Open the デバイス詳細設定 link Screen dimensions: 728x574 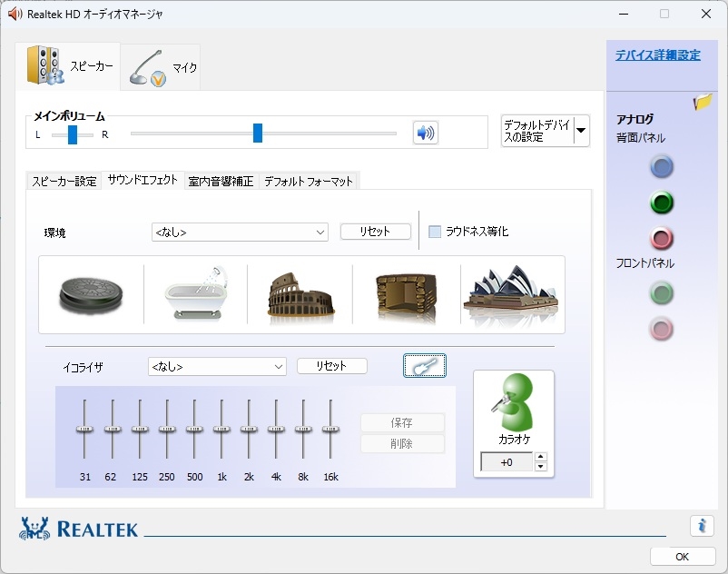[658, 54]
